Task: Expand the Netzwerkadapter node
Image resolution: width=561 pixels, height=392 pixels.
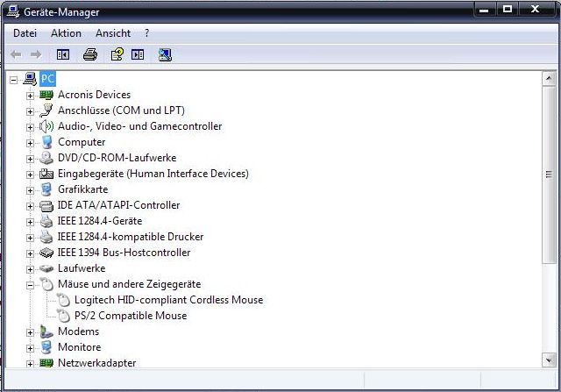Action: click(x=30, y=364)
